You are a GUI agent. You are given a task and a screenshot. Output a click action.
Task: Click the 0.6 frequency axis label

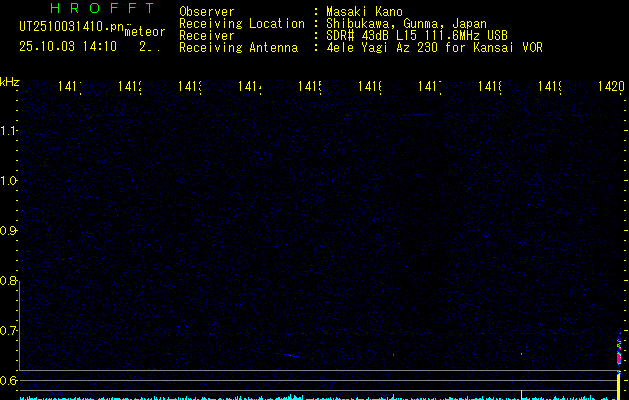[x=8, y=380]
